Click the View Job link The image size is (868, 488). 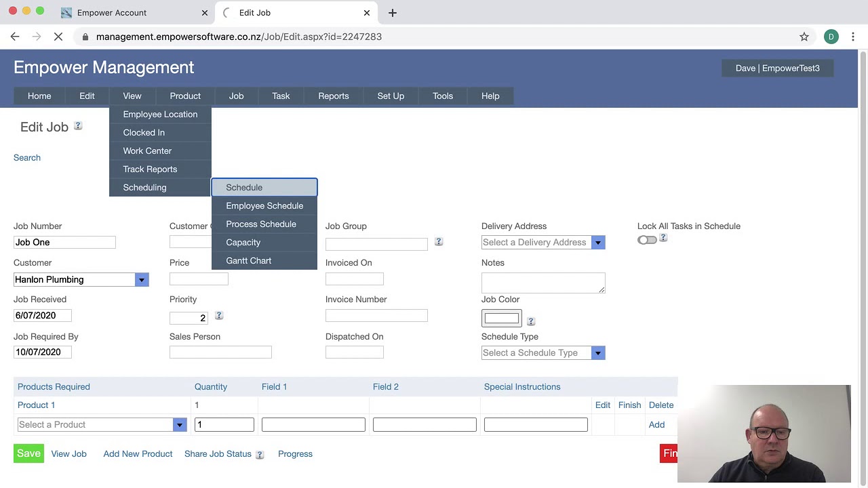[69, 454]
